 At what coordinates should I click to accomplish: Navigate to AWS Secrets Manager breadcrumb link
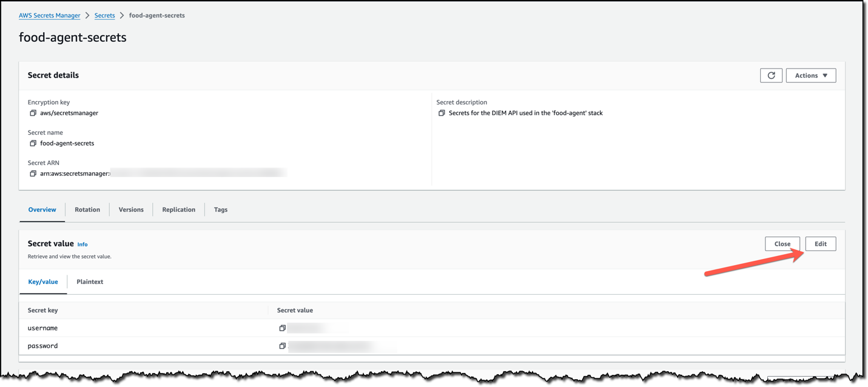point(49,15)
